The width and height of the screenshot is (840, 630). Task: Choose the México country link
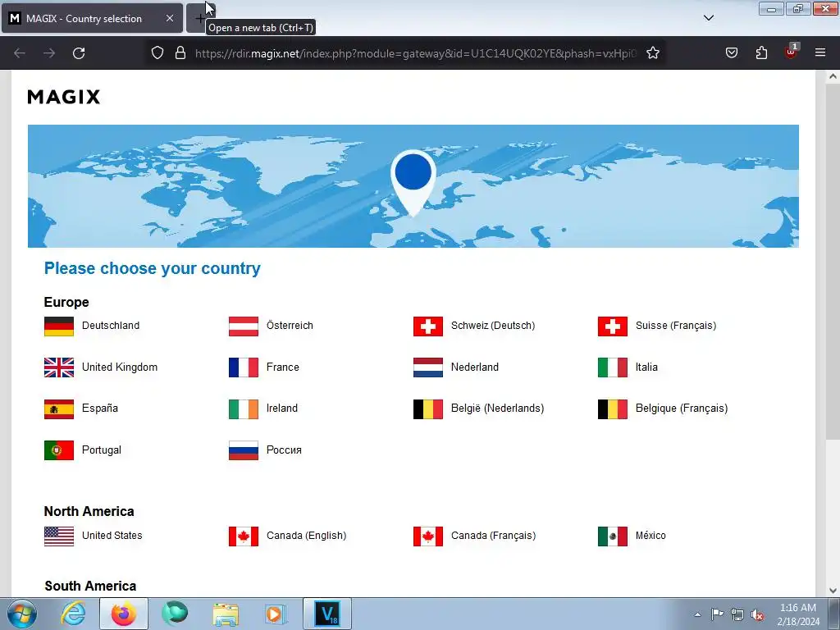(x=651, y=536)
